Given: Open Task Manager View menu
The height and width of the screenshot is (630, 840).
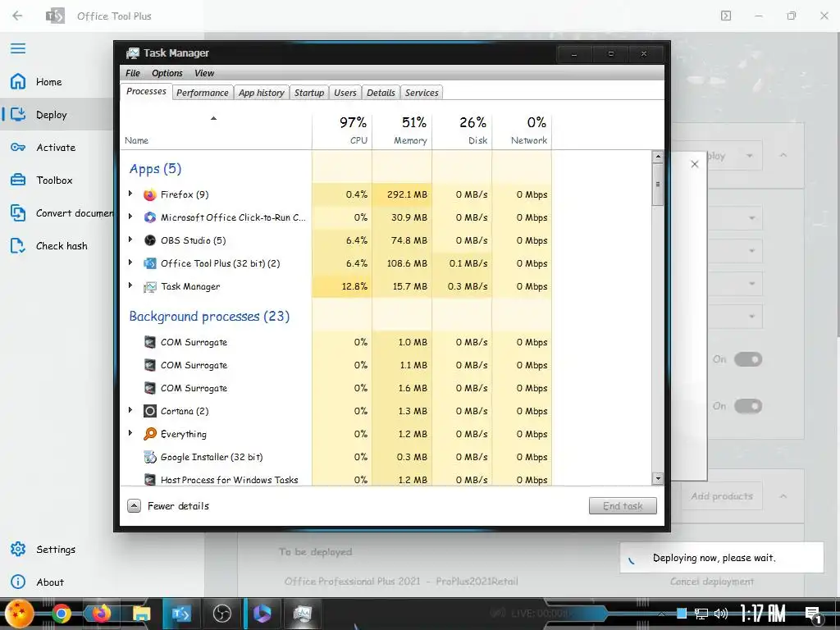Looking at the screenshot, I should [204, 73].
